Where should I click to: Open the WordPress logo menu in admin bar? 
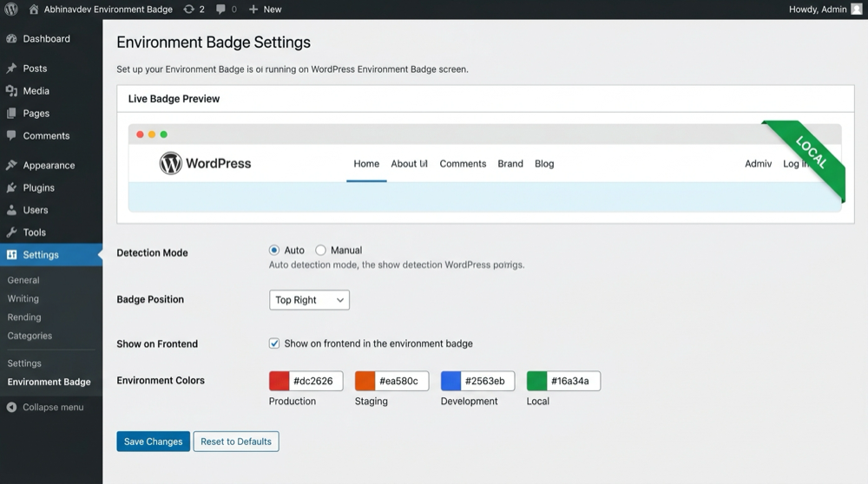click(x=11, y=10)
